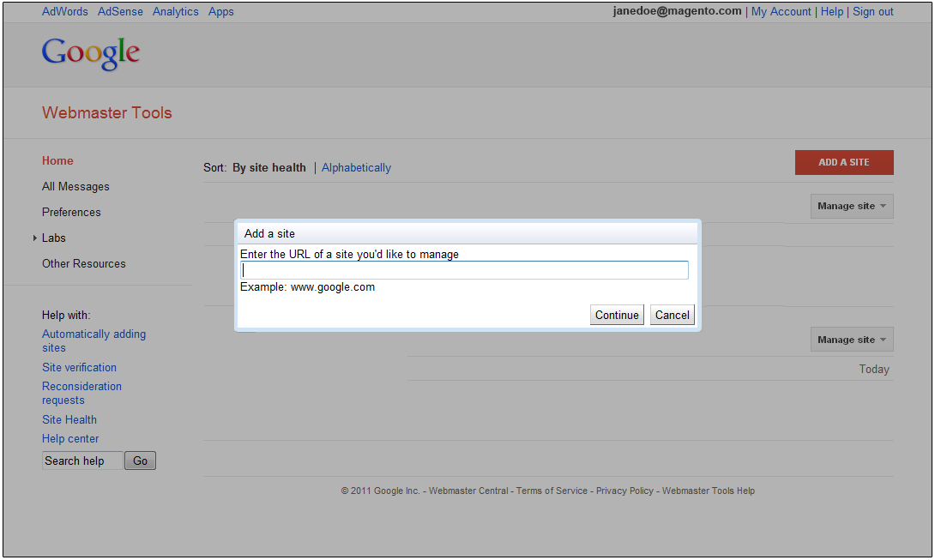Click the Webmaster Tools heading
935x560 pixels.
click(x=106, y=112)
